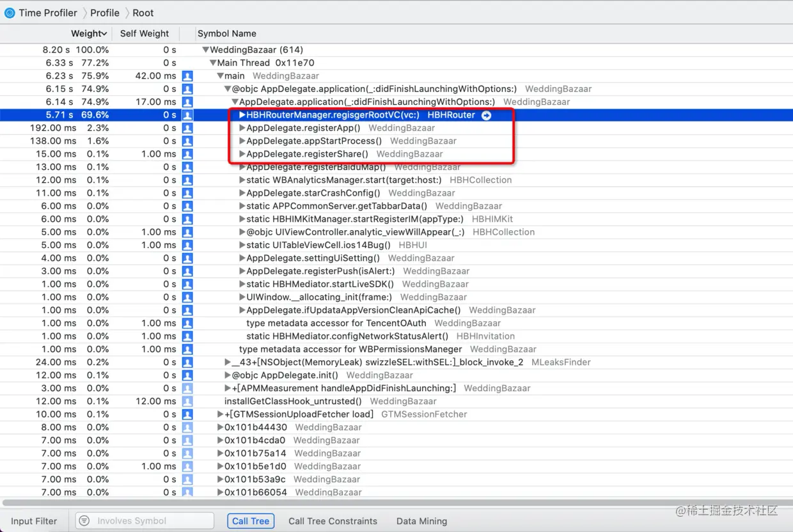793x532 pixels.
Task: Click the 42.00 ms self weight value
Action: [x=155, y=76]
